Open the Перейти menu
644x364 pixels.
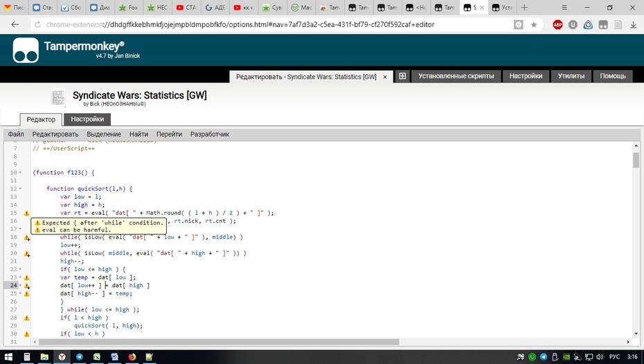(x=169, y=134)
